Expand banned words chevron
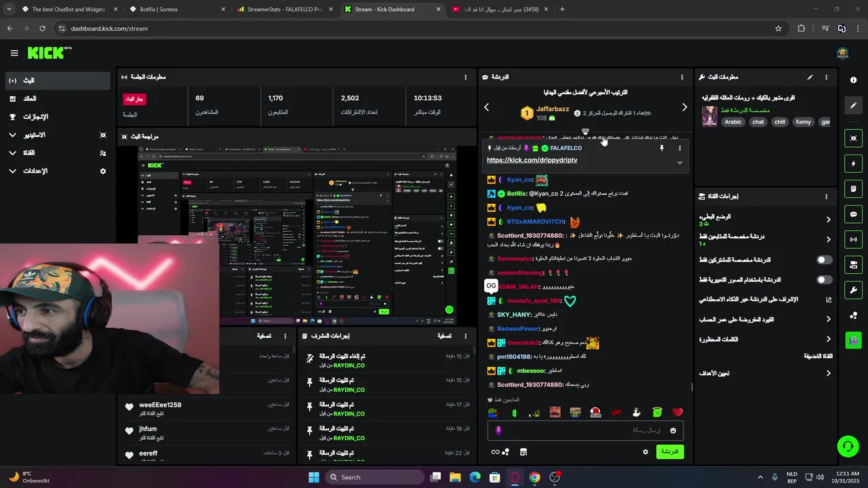868x488 pixels. tap(828, 339)
